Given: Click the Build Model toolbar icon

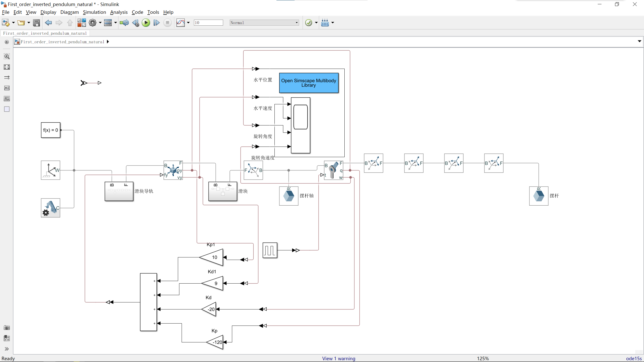Looking at the screenshot, I should [325, 23].
